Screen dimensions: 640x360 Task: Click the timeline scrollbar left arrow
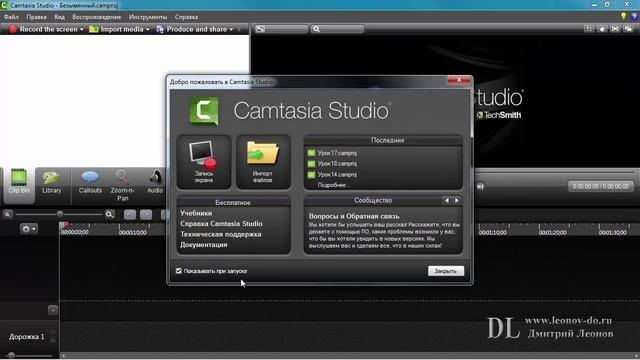tap(63, 356)
